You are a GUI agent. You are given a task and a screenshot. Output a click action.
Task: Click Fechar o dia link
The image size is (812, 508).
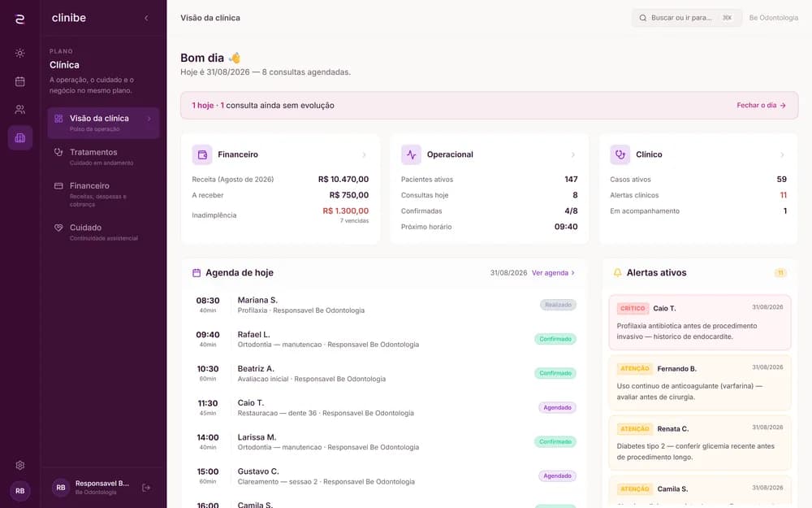coord(762,105)
